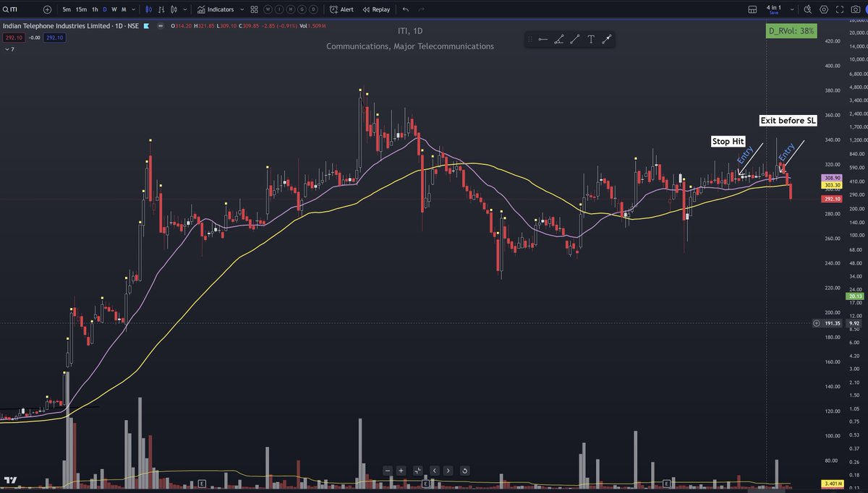
Task: Expand favorite indicators dropdown arrow
Action: coord(243,9)
